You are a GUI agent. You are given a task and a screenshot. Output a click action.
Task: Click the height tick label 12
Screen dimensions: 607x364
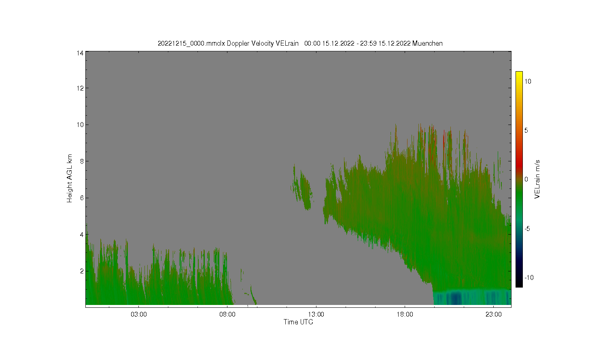[x=80, y=88]
